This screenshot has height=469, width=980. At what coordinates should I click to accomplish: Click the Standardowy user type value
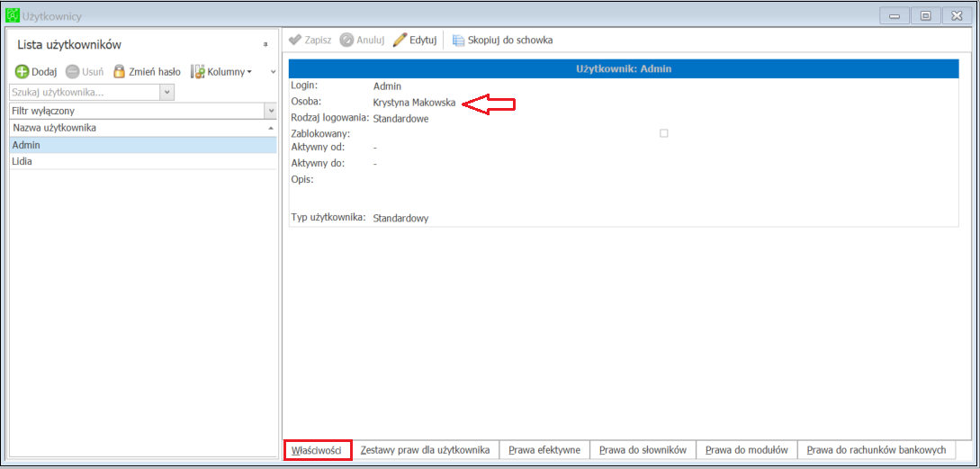pos(400,219)
